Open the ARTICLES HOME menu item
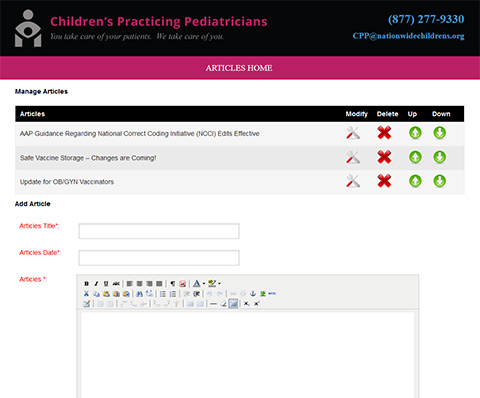The height and width of the screenshot is (398, 480). 239,68
